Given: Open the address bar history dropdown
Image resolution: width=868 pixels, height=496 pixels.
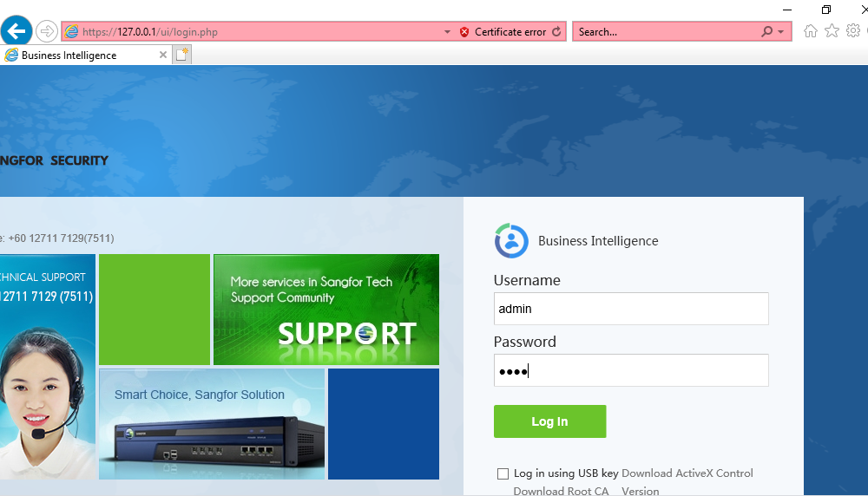Looking at the screenshot, I should pos(447,32).
